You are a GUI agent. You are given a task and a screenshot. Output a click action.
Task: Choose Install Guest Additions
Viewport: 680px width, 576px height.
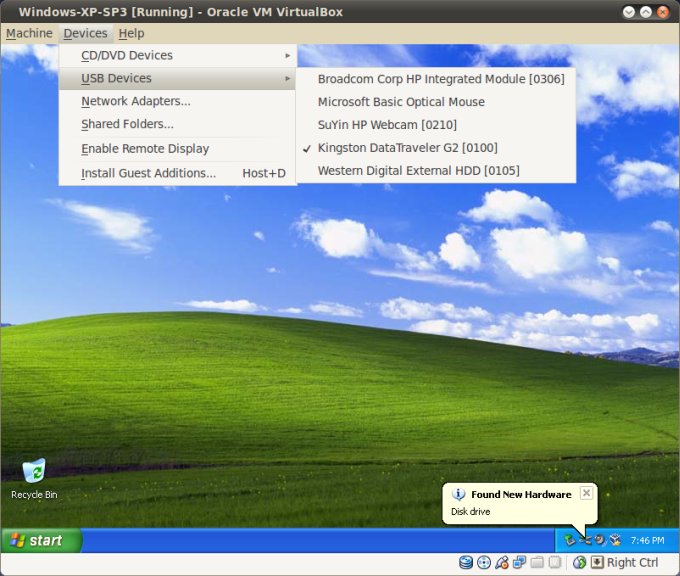point(177,173)
